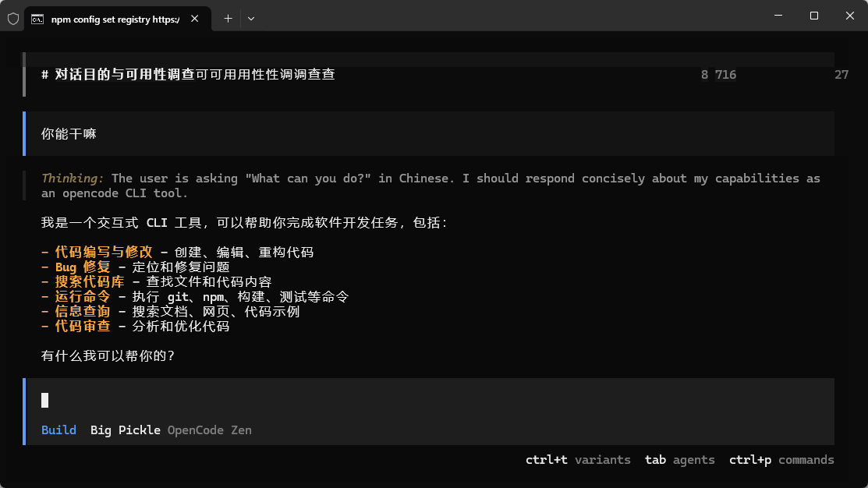Click the OpenCode Zen provider label

coord(209,430)
